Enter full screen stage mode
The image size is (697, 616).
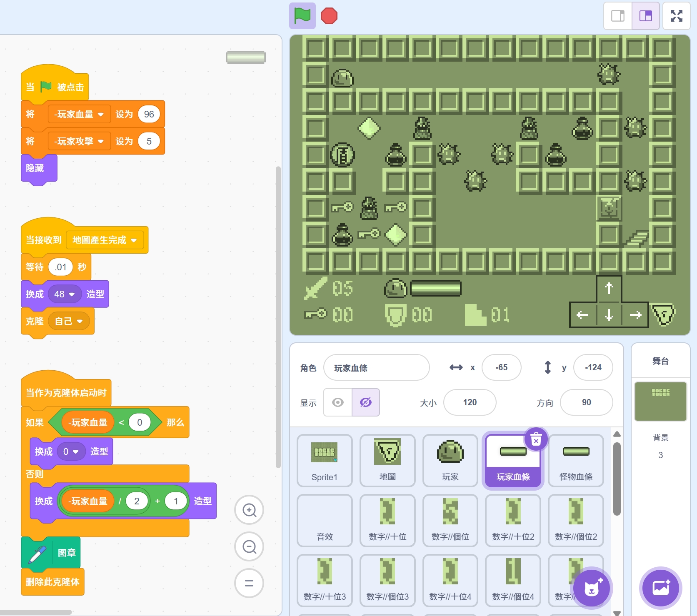676,16
